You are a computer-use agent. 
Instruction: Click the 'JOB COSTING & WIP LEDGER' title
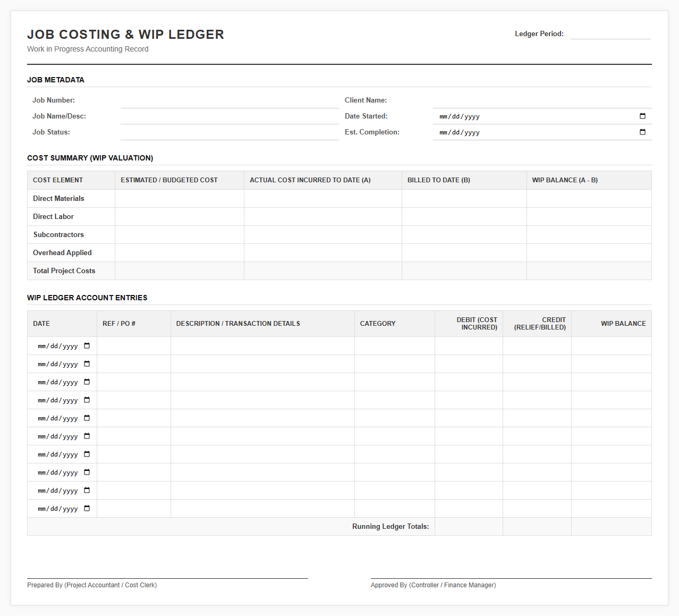click(x=125, y=35)
